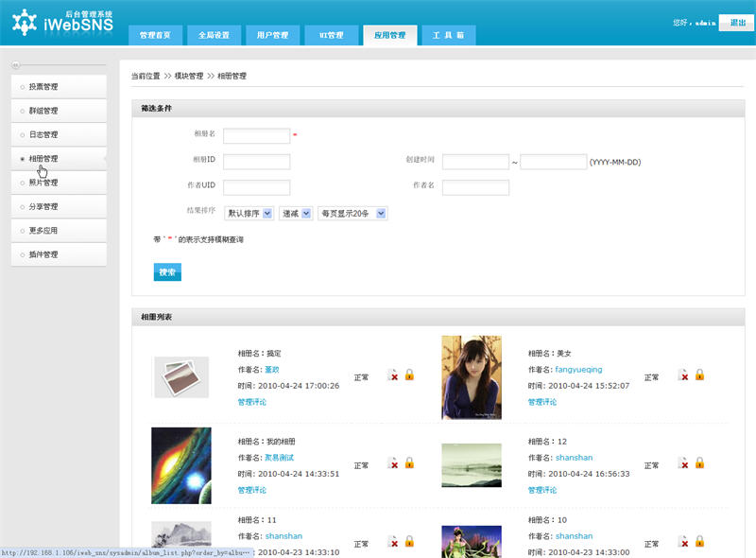756x558 pixels.
Task: Open album 12 landscape thumbnail
Action: tap(472, 465)
